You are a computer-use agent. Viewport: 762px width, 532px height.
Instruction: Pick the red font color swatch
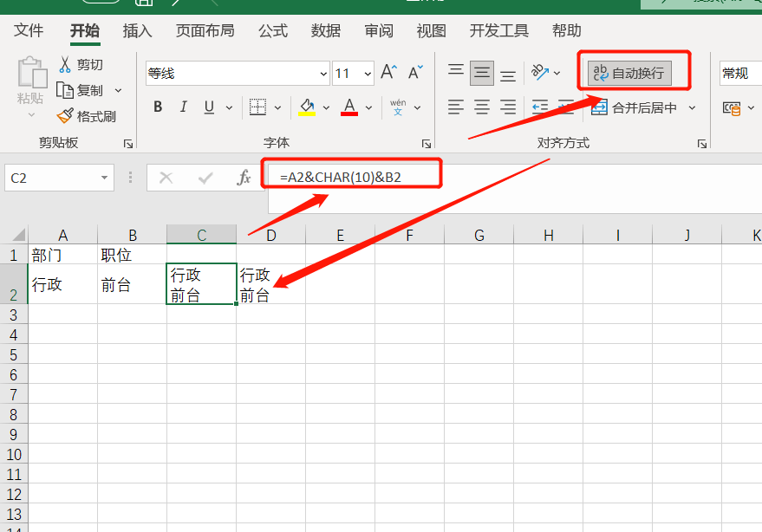(x=348, y=107)
